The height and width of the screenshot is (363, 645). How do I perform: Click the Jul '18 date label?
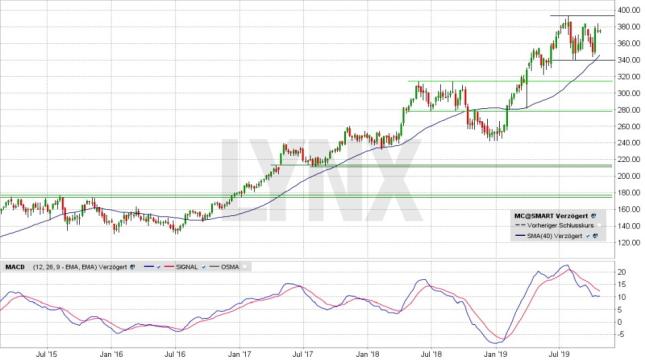(x=431, y=354)
